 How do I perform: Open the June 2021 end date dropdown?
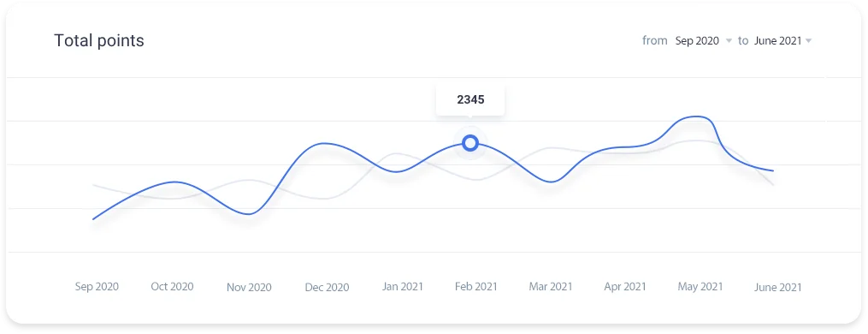[782, 40]
